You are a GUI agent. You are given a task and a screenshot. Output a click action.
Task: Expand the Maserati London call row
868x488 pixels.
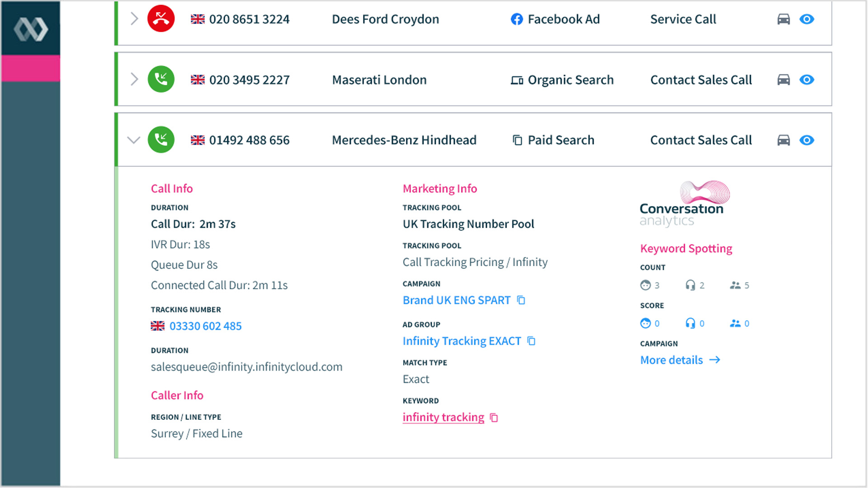pyautogui.click(x=134, y=80)
